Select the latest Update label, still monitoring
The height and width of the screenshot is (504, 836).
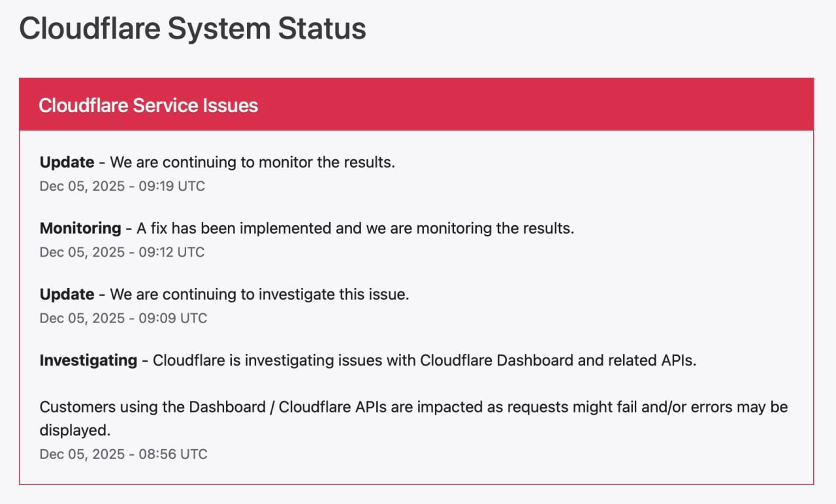[67, 162]
